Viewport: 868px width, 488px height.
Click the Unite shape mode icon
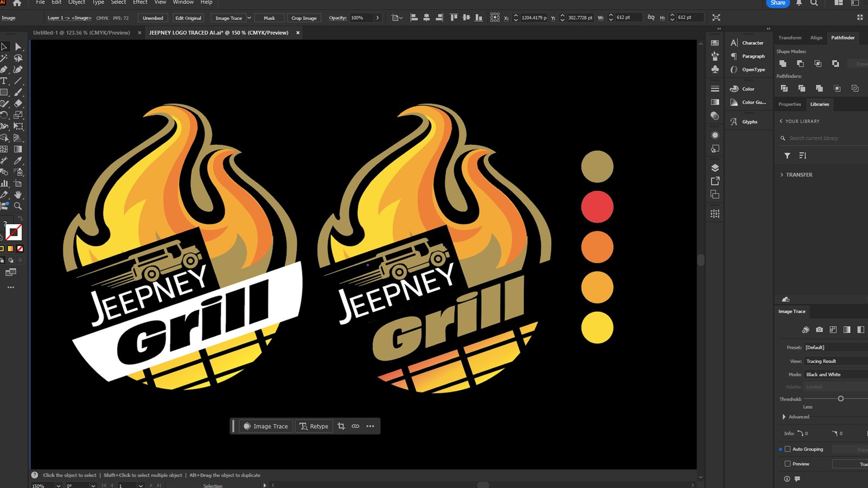click(783, 63)
